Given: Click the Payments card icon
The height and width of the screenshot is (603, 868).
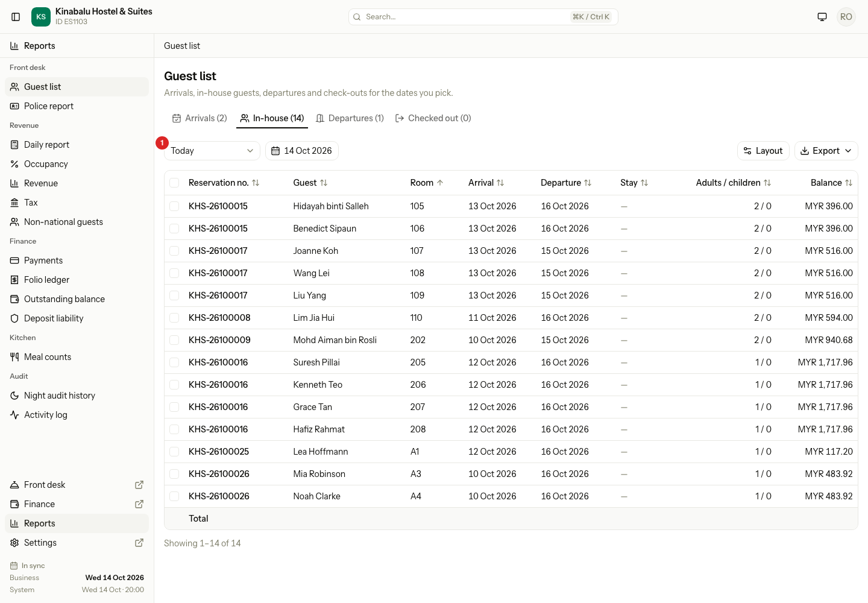Looking at the screenshot, I should [14, 260].
